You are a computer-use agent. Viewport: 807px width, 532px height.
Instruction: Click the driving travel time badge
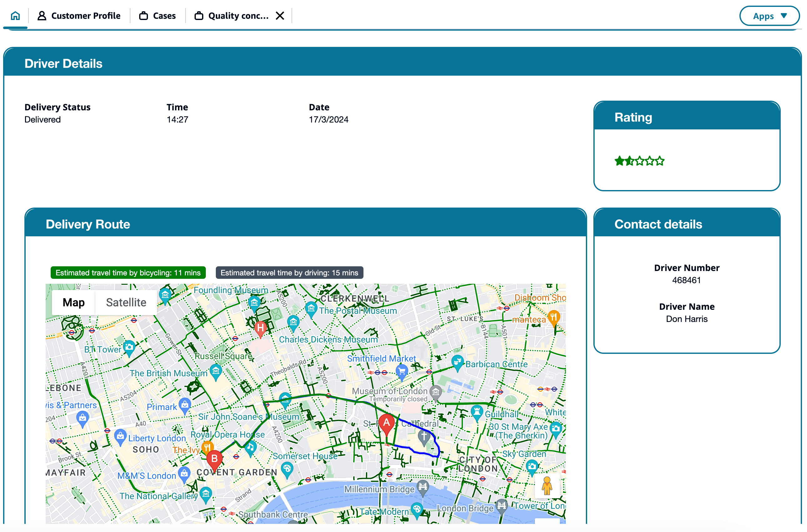289,273
